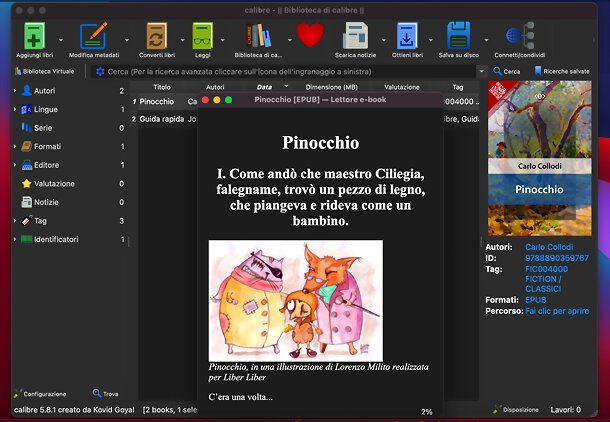The height and width of the screenshot is (422, 610).
Task: Open dropdown arrow next to Salva su disco
Action: tap(486, 40)
